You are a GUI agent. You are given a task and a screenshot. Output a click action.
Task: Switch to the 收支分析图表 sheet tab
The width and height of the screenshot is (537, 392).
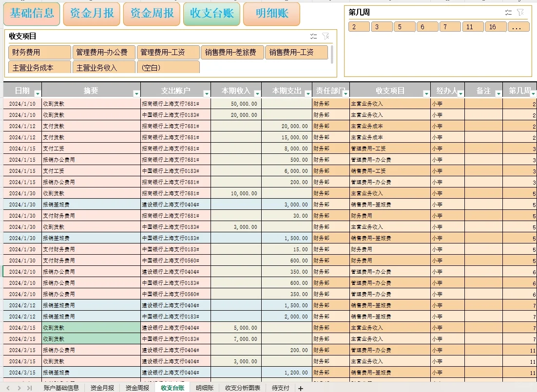tap(243, 388)
